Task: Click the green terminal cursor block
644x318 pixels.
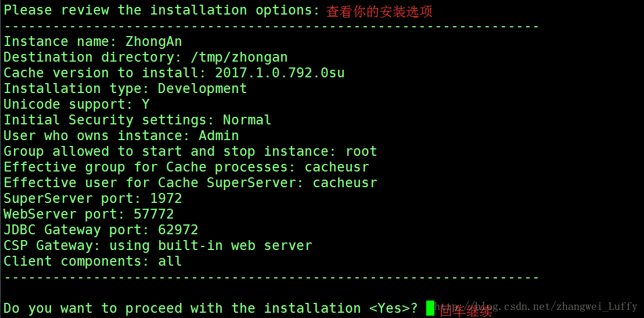Action: point(430,308)
